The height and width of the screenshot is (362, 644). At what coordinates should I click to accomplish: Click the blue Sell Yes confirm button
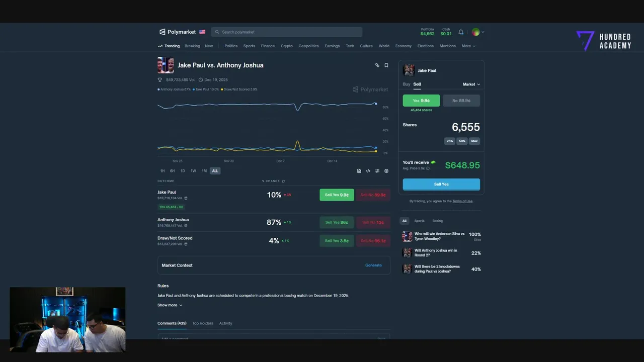[x=441, y=185]
